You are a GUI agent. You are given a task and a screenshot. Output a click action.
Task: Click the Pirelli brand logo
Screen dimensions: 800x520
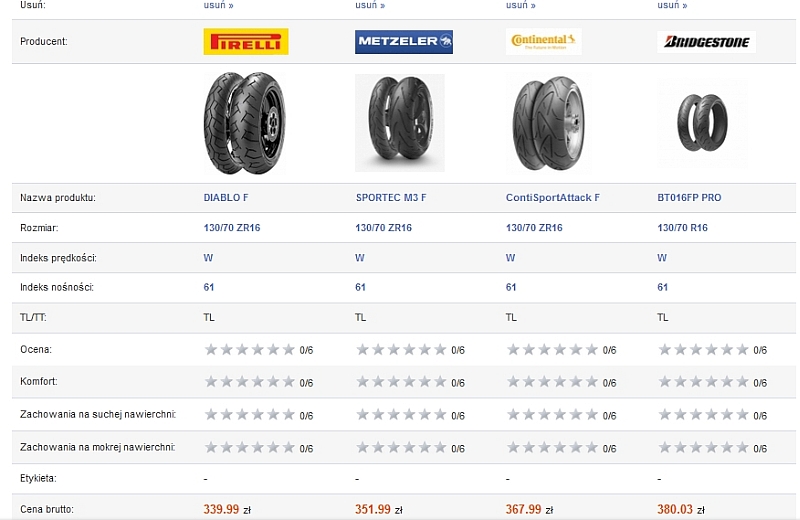[246, 41]
